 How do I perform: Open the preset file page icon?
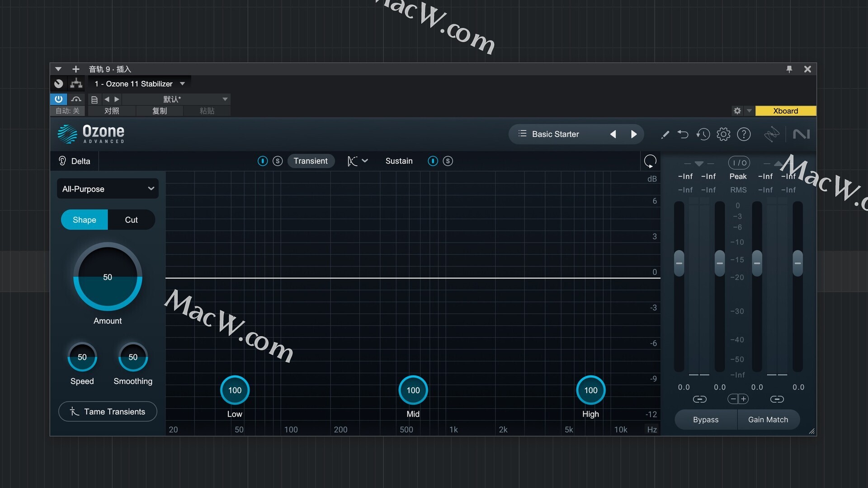(94, 99)
